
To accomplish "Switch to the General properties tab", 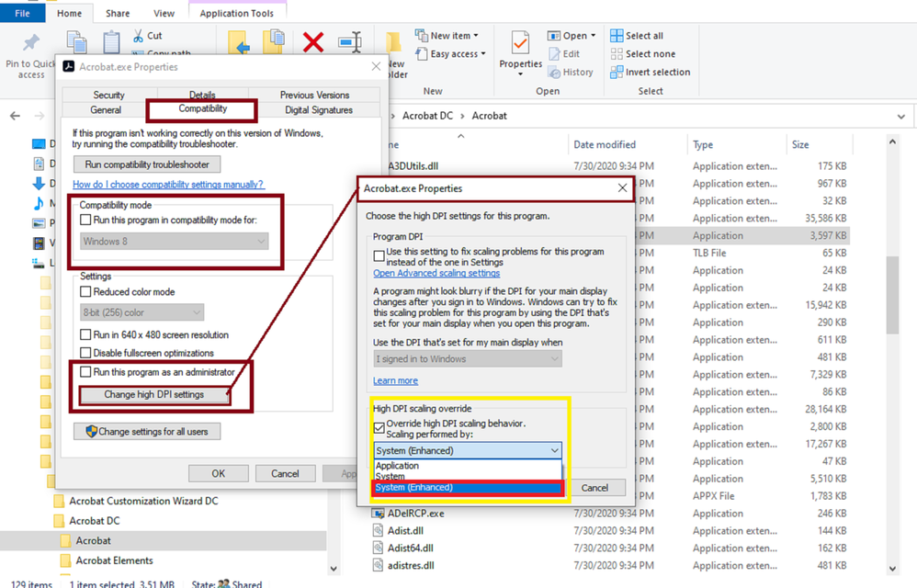I will click(106, 110).
